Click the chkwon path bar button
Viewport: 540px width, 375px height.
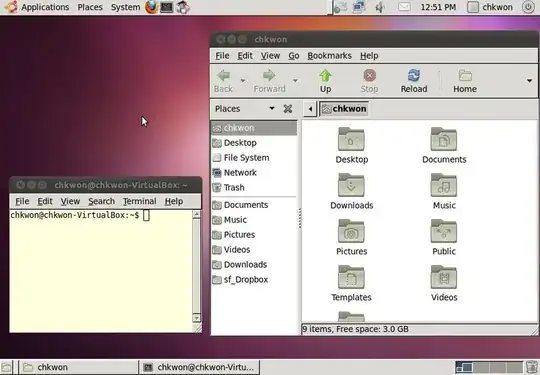344,109
